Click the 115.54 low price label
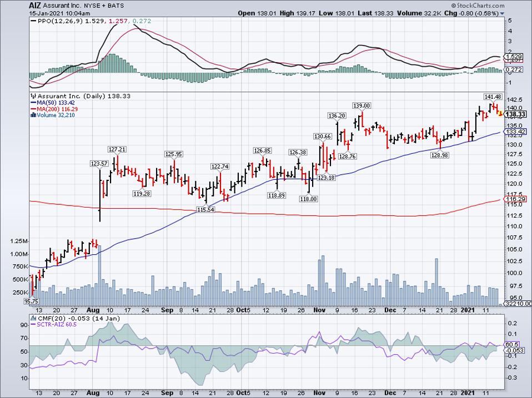Viewport: 532px width, 398px height. point(205,210)
